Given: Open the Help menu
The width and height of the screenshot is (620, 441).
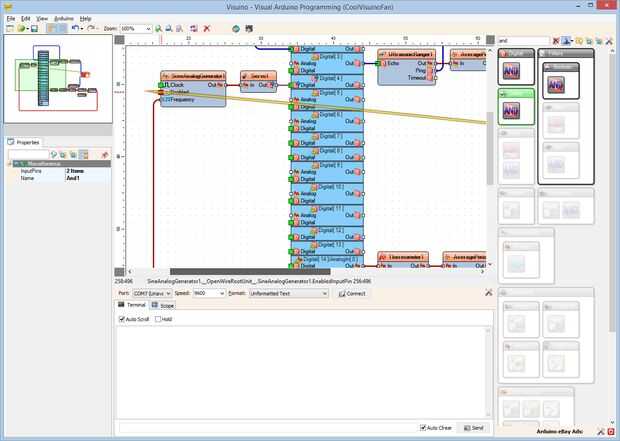Looking at the screenshot, I should [85, 19].
